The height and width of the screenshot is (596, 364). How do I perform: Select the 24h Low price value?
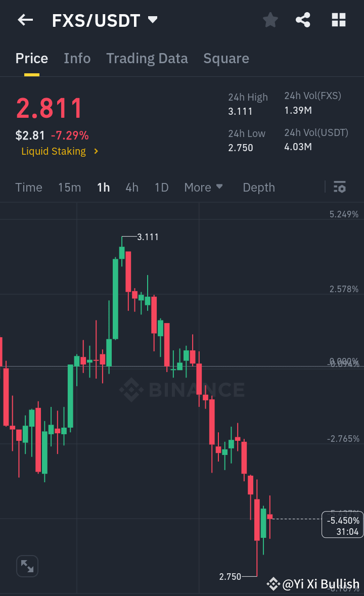(241, 147)
